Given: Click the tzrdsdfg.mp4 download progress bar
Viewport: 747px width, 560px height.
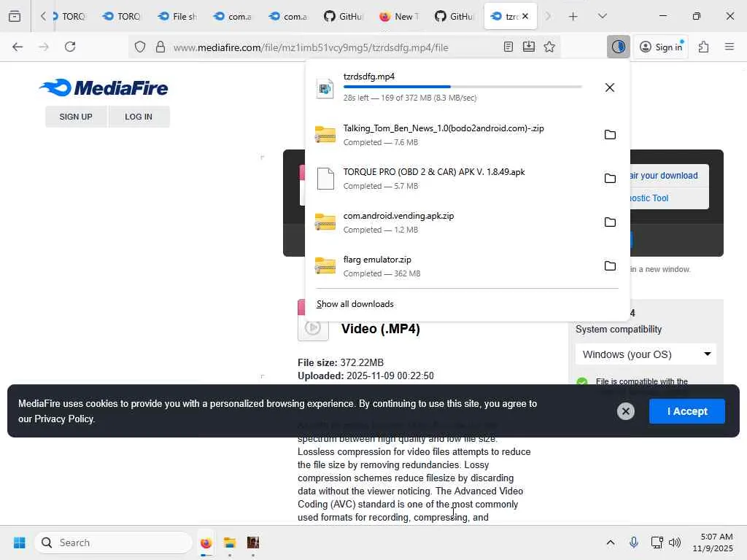Looking at the screenshot, I should coord(462,87).
